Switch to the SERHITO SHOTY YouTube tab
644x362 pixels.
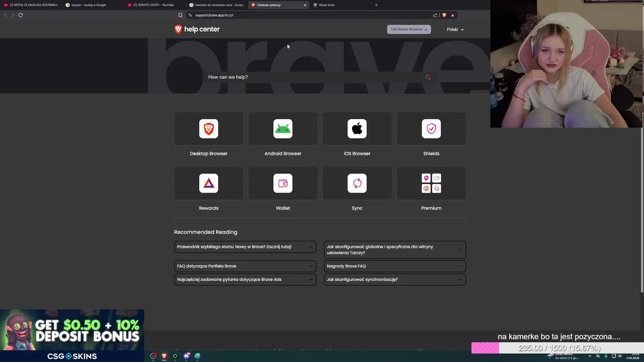154,5
